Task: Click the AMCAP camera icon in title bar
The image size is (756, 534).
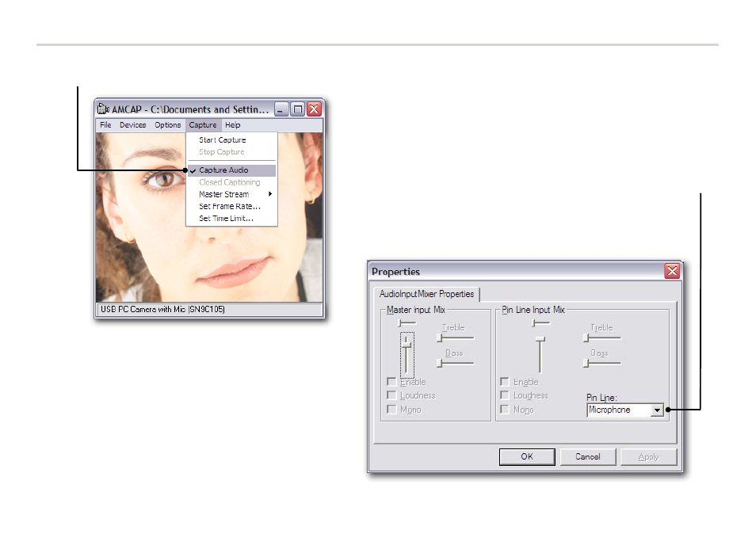Action: [x=103, y=109]
